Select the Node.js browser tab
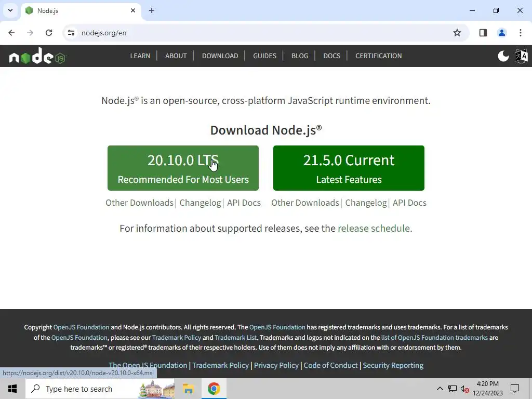Viewport: 532px width, 399px height. 81,10
